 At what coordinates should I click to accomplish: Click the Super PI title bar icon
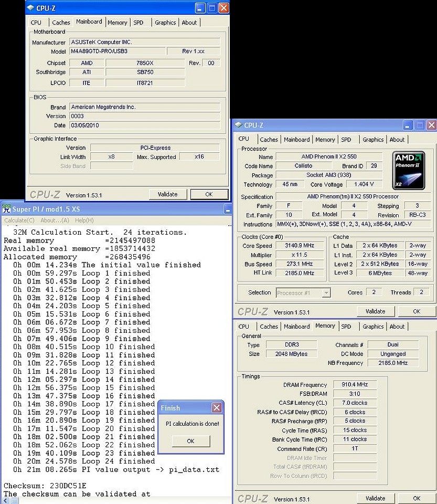click(6, 210)
